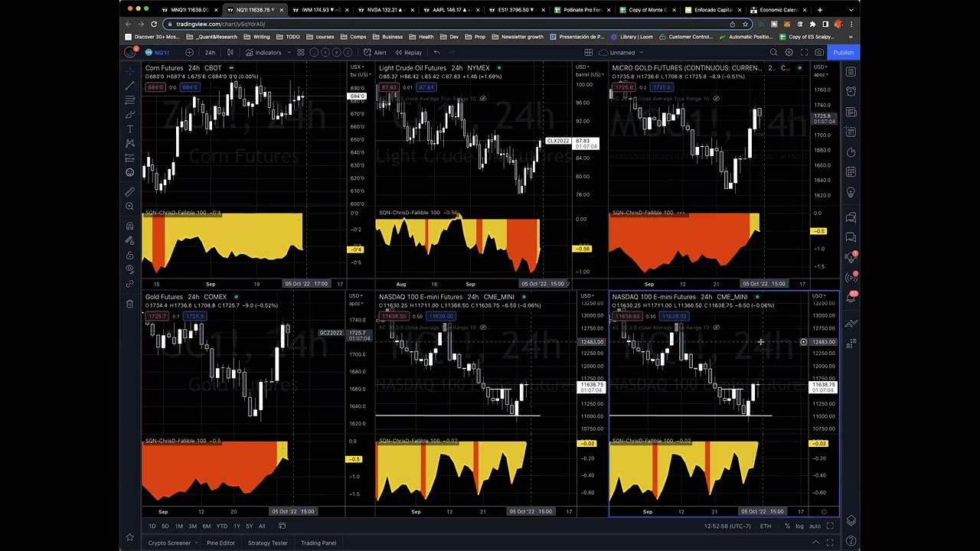Viewport: 980px width, 551px height.
Task: Undo the last chart action
Action: [436, 53]
